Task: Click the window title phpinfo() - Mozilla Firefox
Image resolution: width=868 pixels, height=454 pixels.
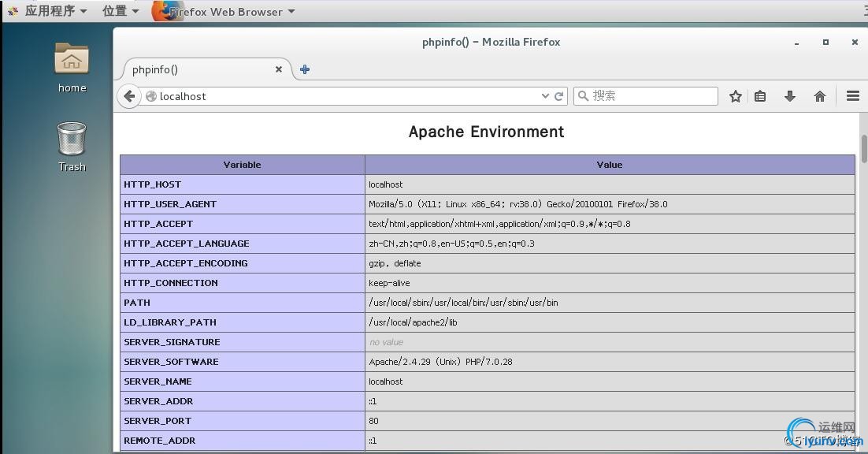Action: pyautogui.click(x=491, y=42)
